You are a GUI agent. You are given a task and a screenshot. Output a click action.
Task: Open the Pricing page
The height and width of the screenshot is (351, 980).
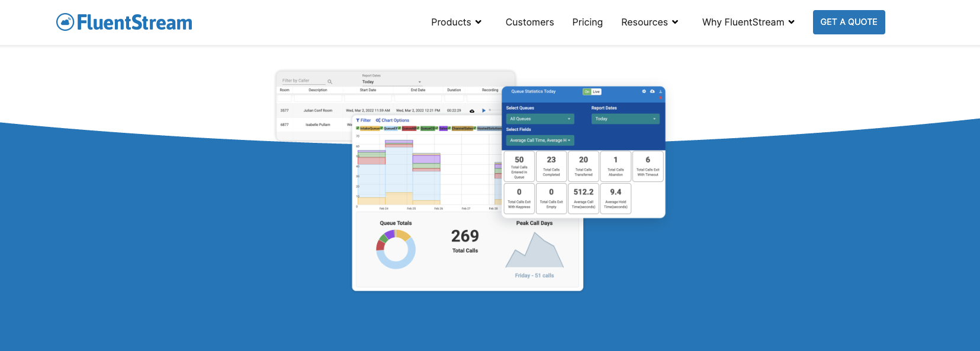tap(587, 22)
